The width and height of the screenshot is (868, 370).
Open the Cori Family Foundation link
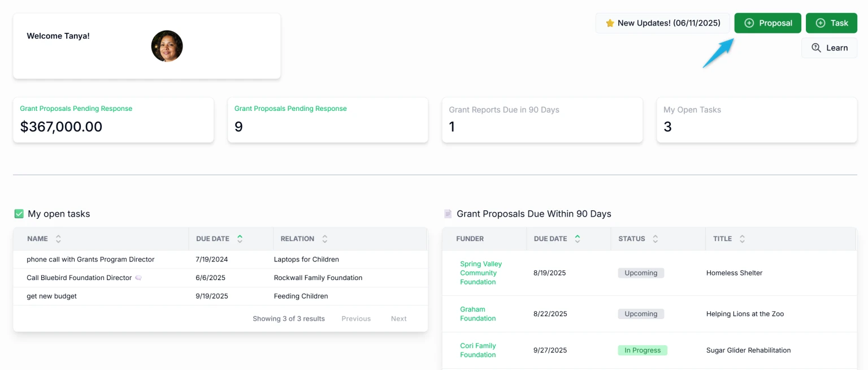478,350
